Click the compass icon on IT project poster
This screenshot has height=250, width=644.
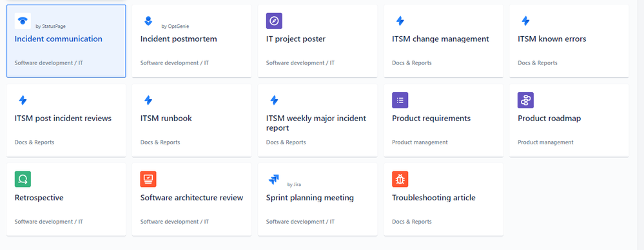point(274,21)
